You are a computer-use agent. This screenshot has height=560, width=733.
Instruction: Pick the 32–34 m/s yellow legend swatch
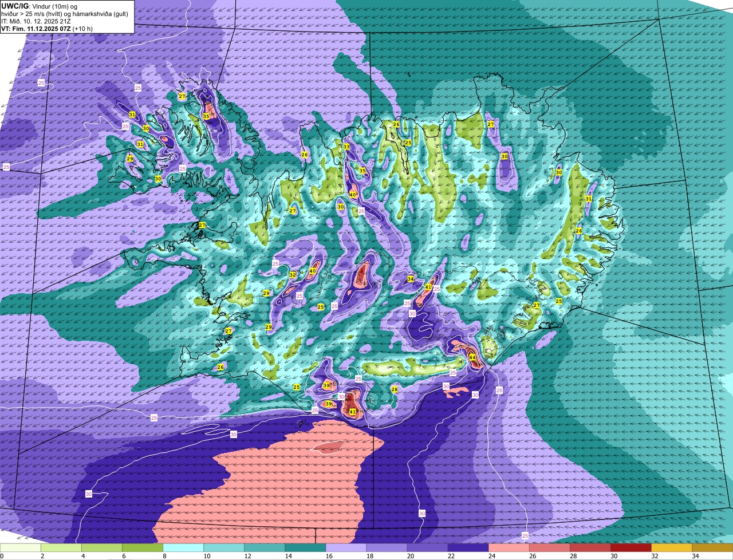[x=672, y=547]
